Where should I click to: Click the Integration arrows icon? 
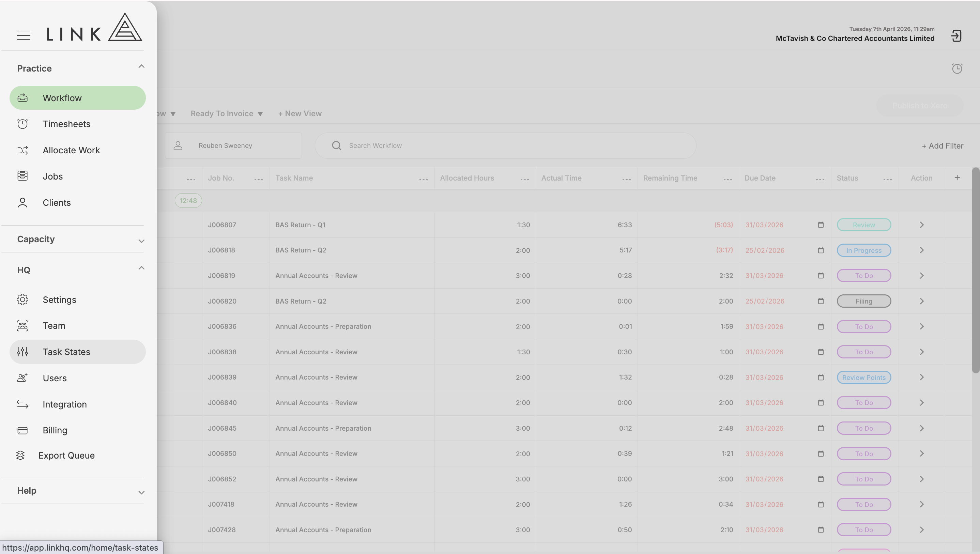click(22, 404)
